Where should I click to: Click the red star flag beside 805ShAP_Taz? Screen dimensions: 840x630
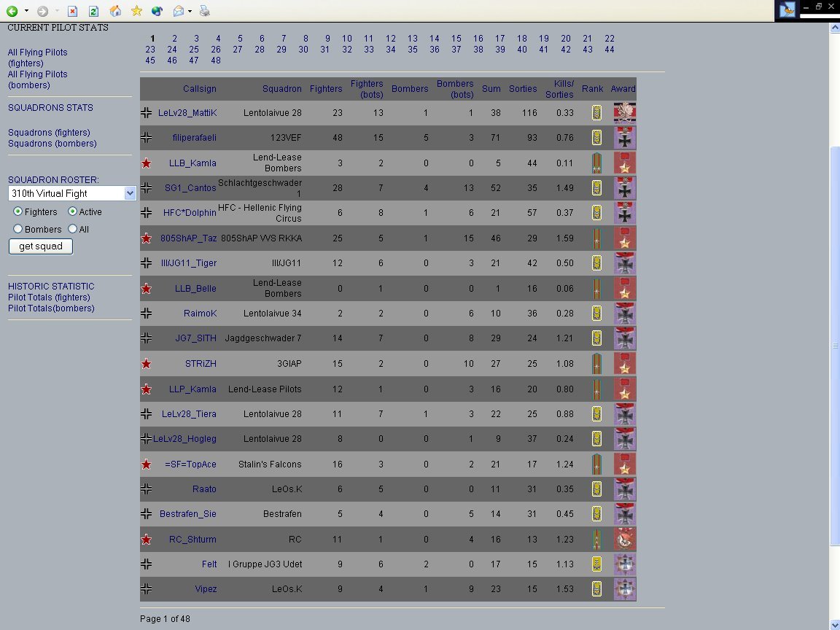(x=147, y=238)
